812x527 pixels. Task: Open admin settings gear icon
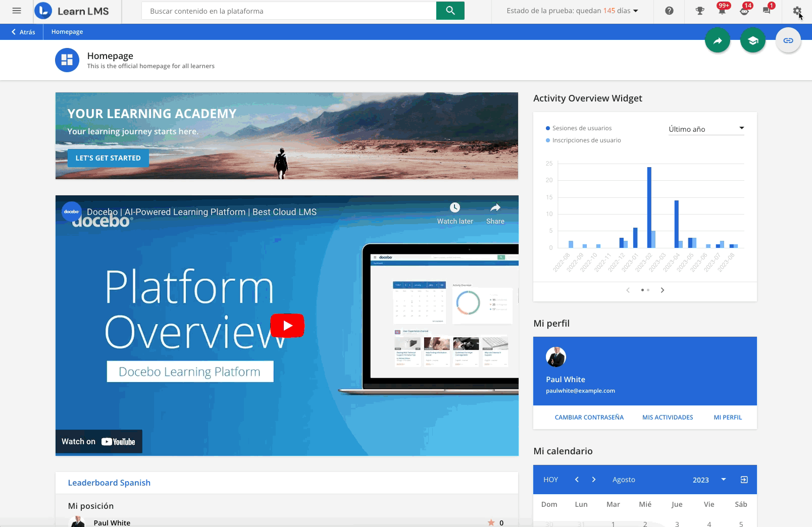tap(797, 11)
